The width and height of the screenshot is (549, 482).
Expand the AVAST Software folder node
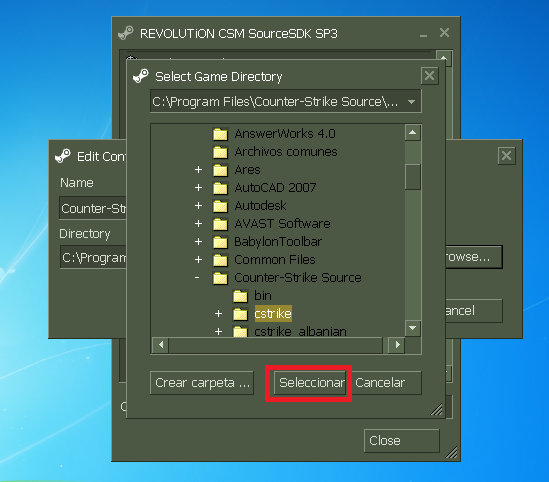(199, 224)
